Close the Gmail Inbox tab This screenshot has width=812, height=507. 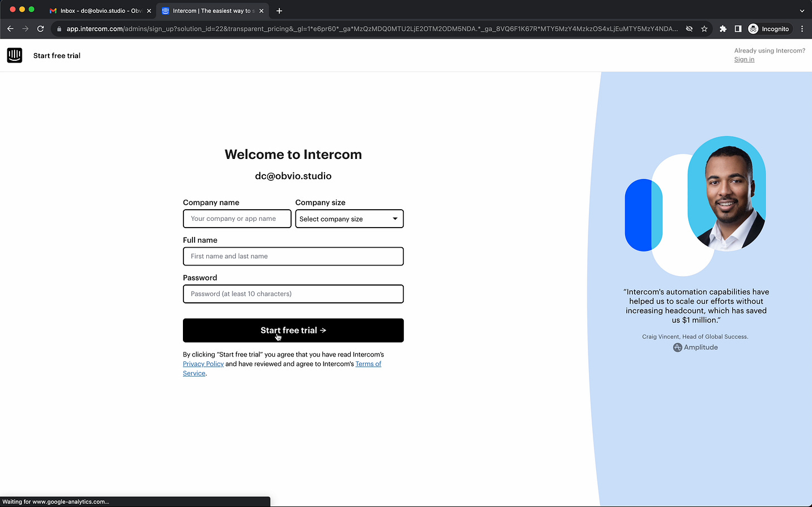(149, 11)
